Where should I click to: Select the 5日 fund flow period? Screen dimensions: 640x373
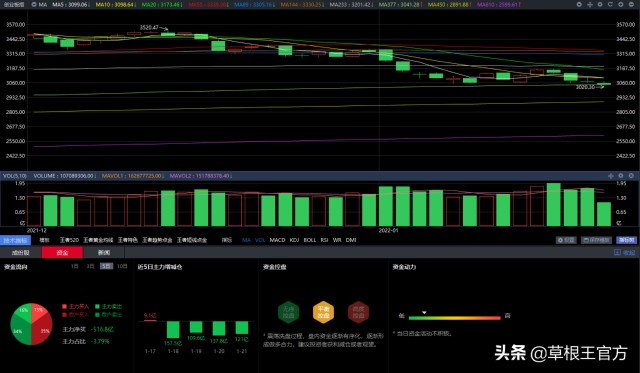(106, 266)
